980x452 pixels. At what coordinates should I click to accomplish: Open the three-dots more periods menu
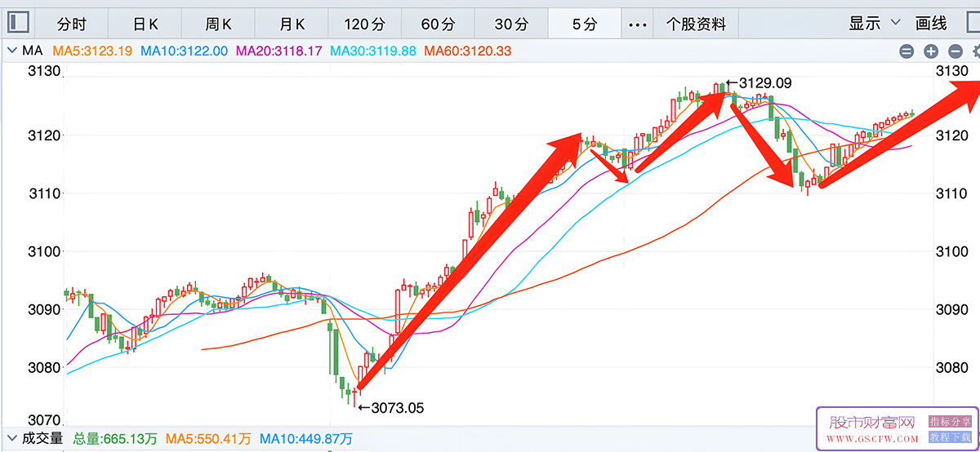point(637,24)
